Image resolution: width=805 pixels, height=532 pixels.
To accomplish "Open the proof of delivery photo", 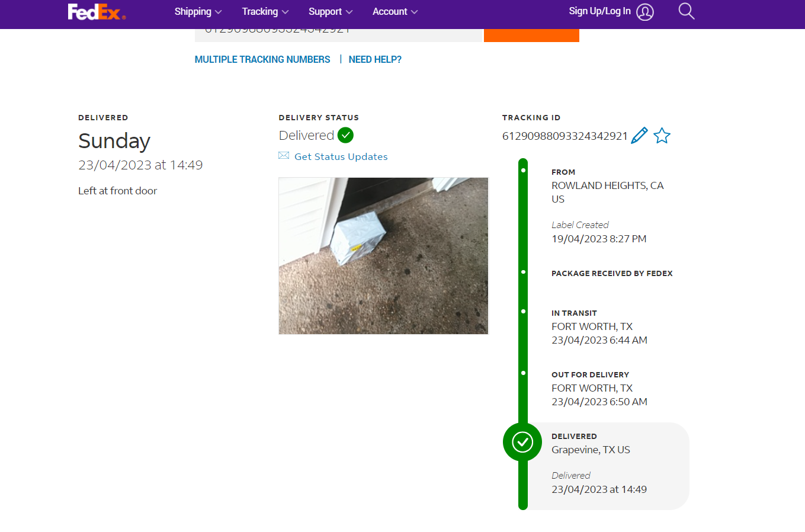I will click(x=384, y=256).
